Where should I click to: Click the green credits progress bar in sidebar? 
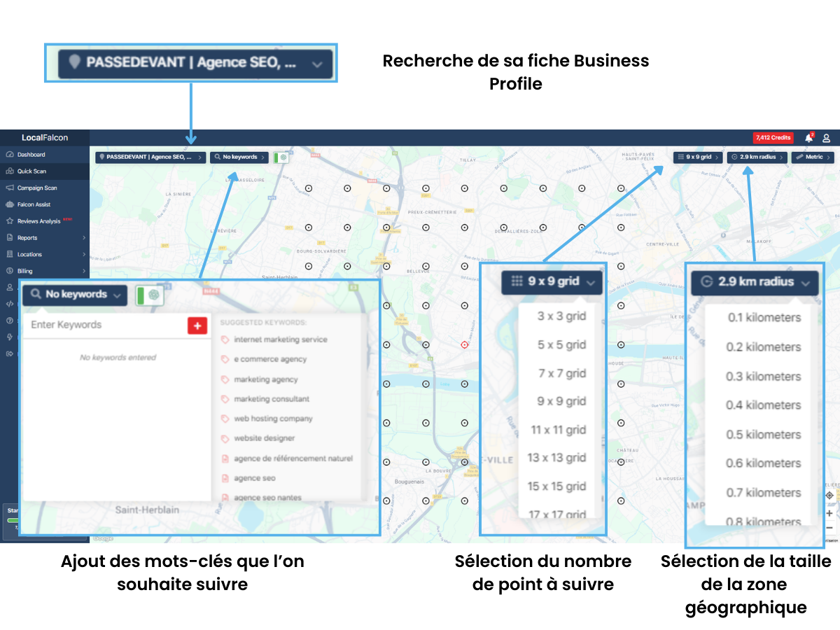(x=13, y=521)
